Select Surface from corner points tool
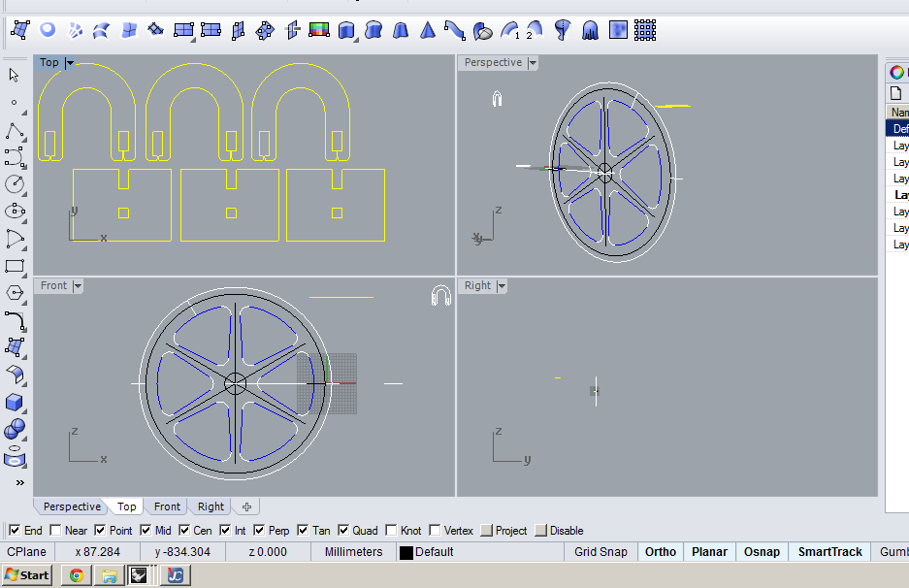The image size is (909, 588). tap(20, 30)
